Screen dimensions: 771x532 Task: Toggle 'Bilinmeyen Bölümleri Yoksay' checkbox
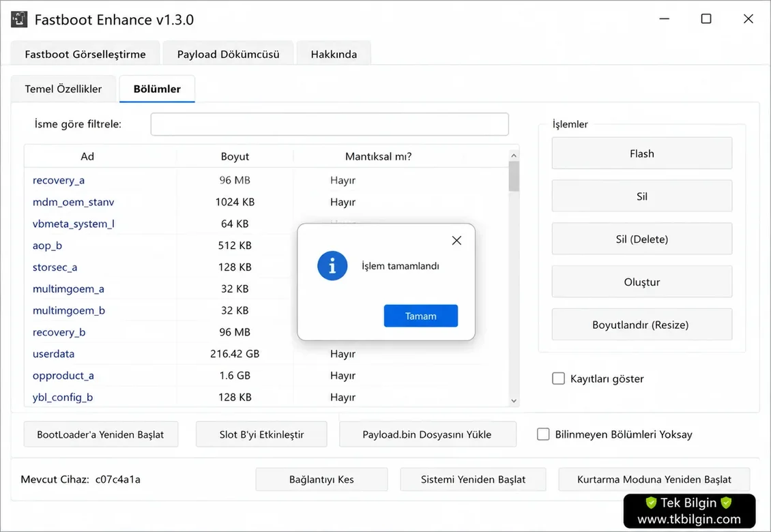coord(543,434)
